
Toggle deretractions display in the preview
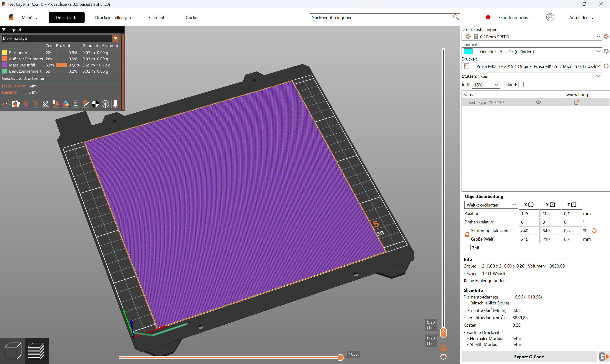click(x=36, y=104)
